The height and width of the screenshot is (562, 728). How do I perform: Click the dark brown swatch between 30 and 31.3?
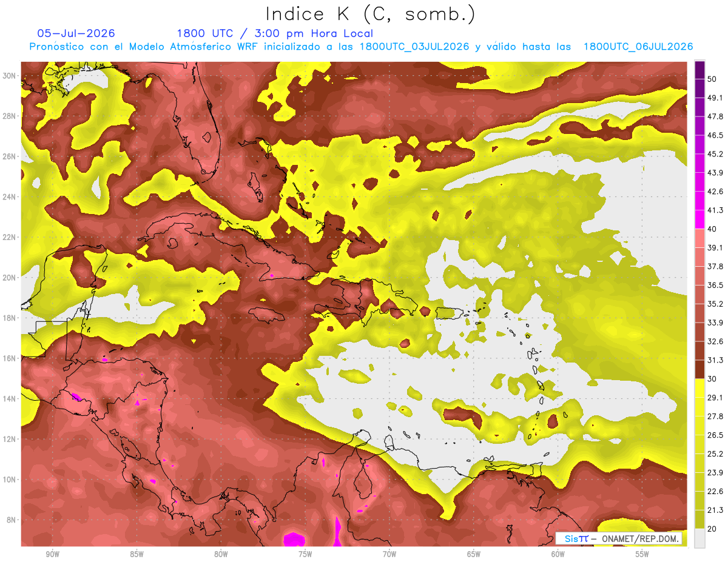tap(699, 369)
